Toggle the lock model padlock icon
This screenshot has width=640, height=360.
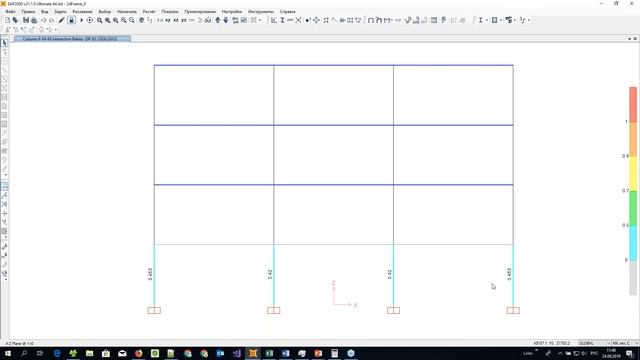(x=71, y=20)
